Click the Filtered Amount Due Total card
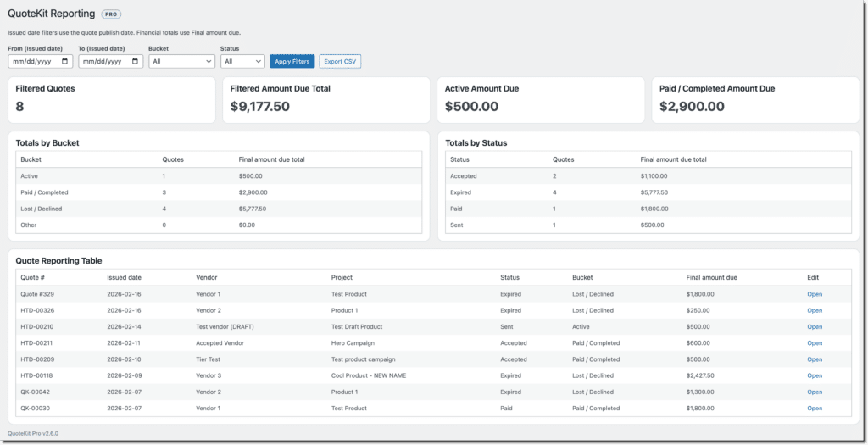Viewport: 868px width, 445px height. click(x=326, y=99)
